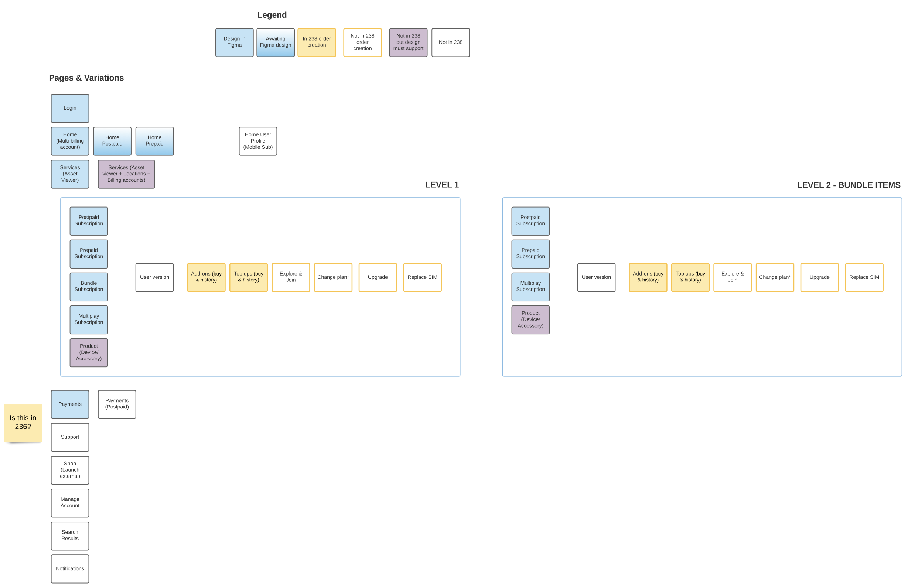Select Level 2 Replace SIM box
The image size is (908, 588).
864,277
